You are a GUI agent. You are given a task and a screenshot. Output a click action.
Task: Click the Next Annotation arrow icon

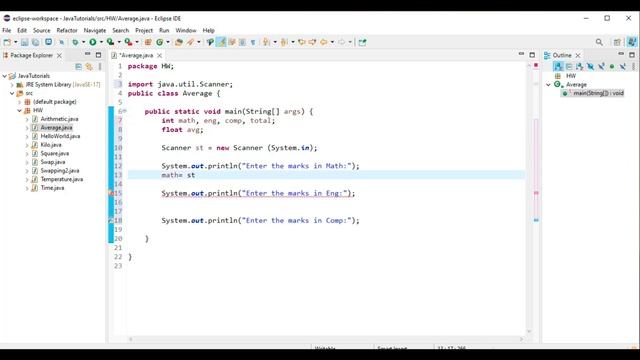coord(267,42)
